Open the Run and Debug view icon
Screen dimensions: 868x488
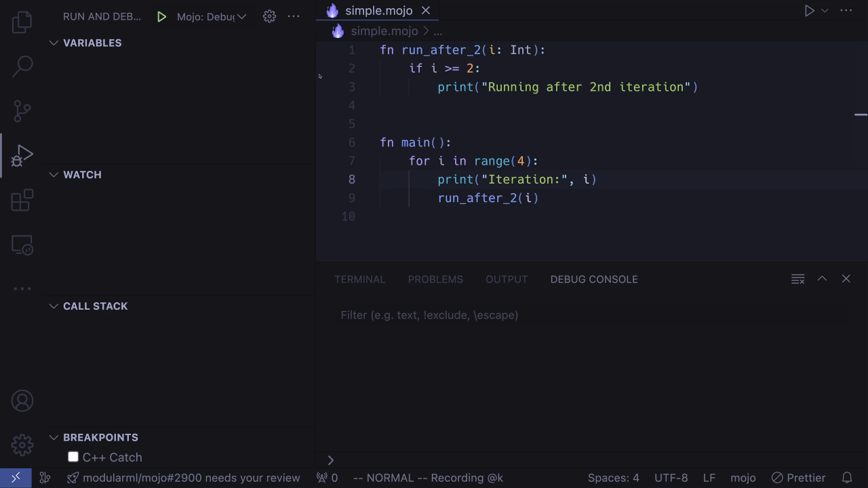pos(22,155)
